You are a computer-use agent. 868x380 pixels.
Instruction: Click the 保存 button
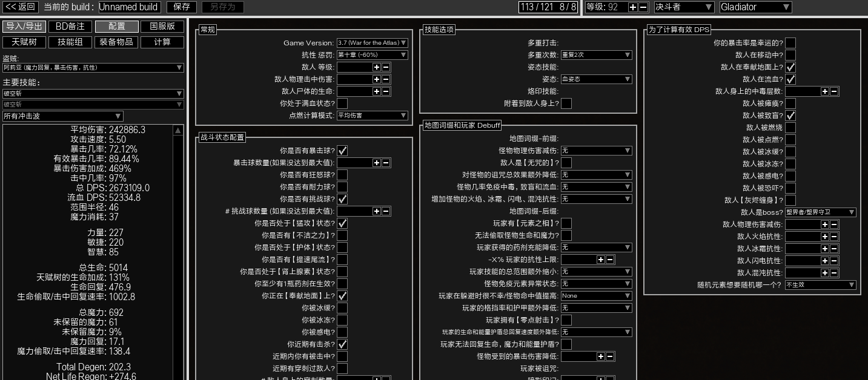pyautogui.click(x=181, y=7)
